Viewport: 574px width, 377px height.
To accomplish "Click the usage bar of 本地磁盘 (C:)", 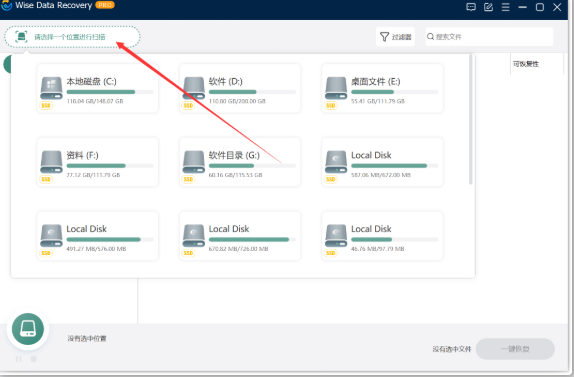I will 110,92.
